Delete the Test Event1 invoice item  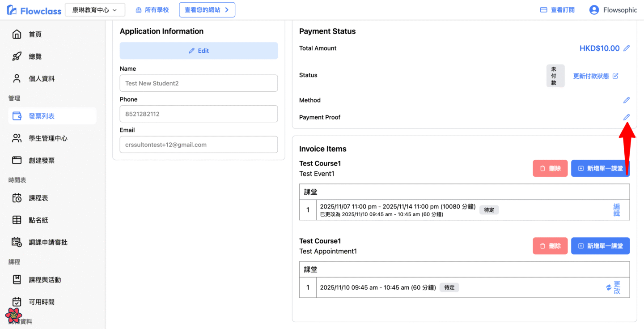coord(550,168)
